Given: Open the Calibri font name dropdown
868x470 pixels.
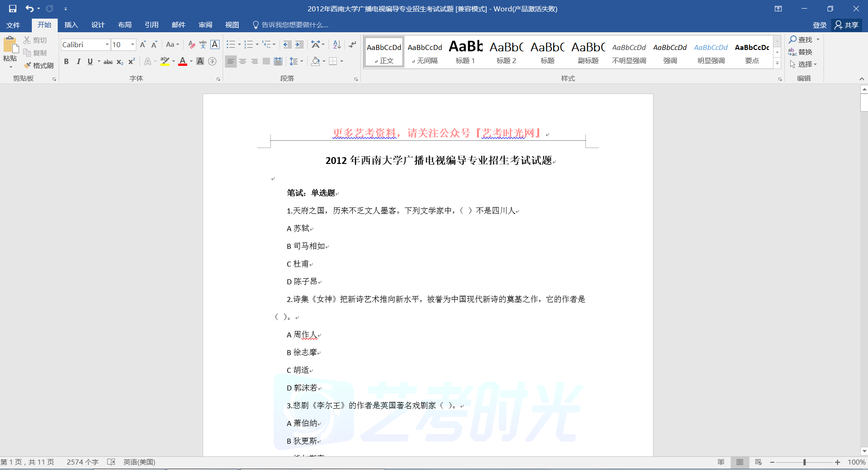Looking at the screenshot, I should 107,45.
